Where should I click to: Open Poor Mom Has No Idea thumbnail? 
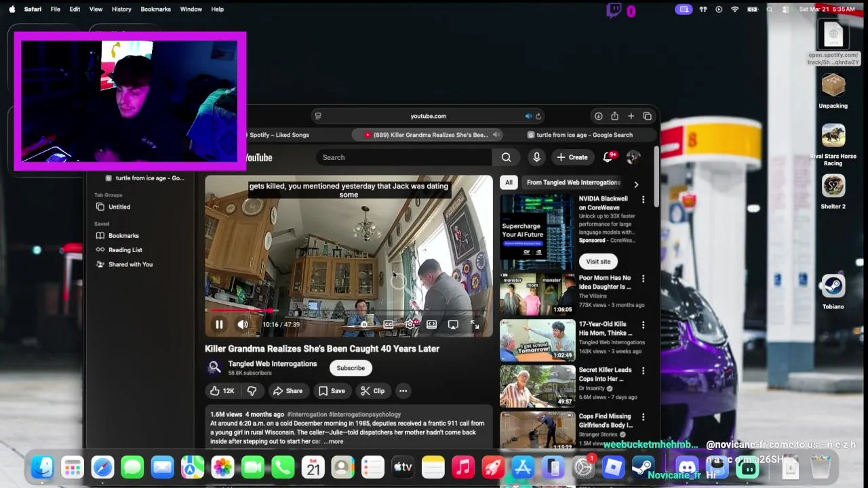pyautogui.click(x=537, y=294)
